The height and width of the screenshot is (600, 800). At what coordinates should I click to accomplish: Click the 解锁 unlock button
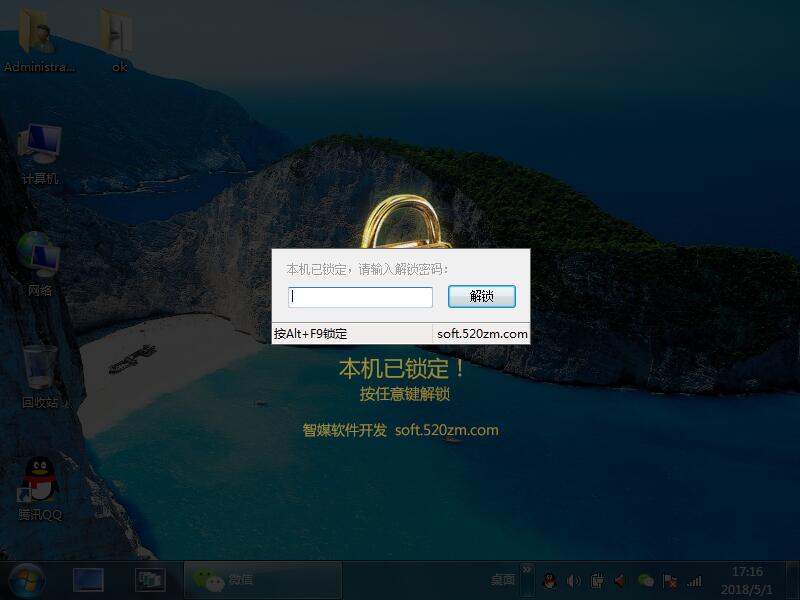pos(481,297)
